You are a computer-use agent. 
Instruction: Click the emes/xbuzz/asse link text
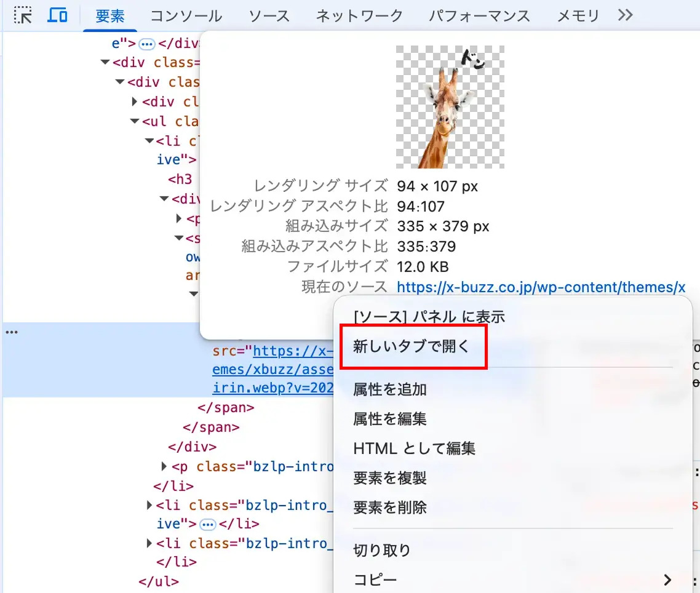(272, 369)
